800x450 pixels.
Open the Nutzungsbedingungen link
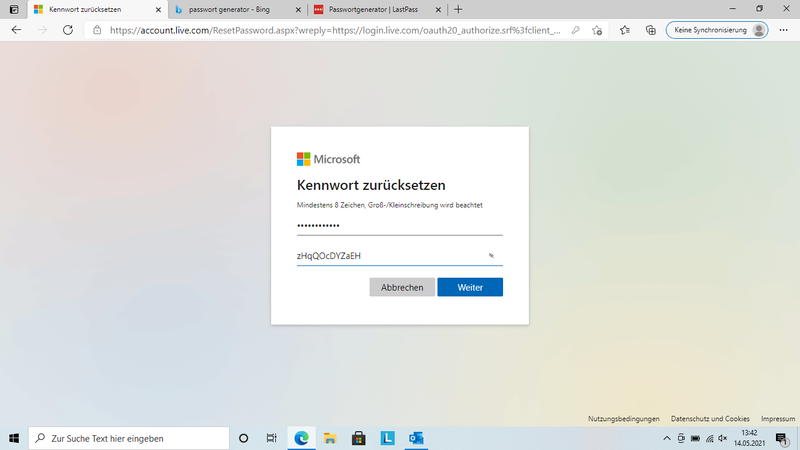click(x=623, y=419)
